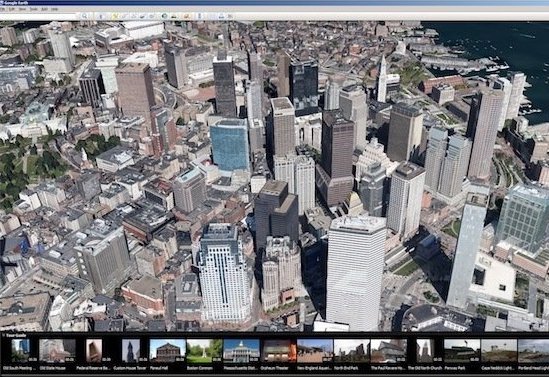Click the Add Image Overlay icon
Screen dimensions: 549x377
[x=143, y=16]
